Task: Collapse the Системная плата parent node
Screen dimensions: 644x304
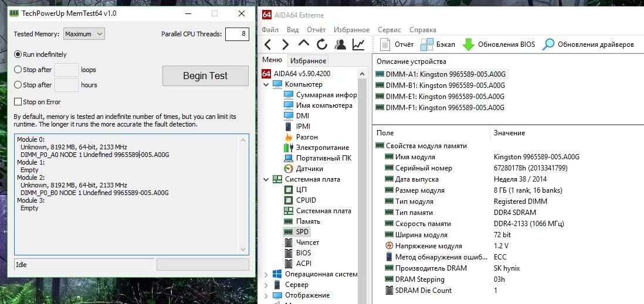Action: click(266, 179)
